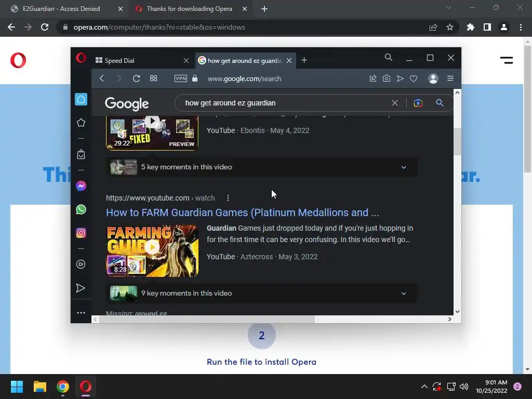This screenshot has width=532, height=399.
Task: Open Chrome three-dot menu
Action: tap(521, 27)
